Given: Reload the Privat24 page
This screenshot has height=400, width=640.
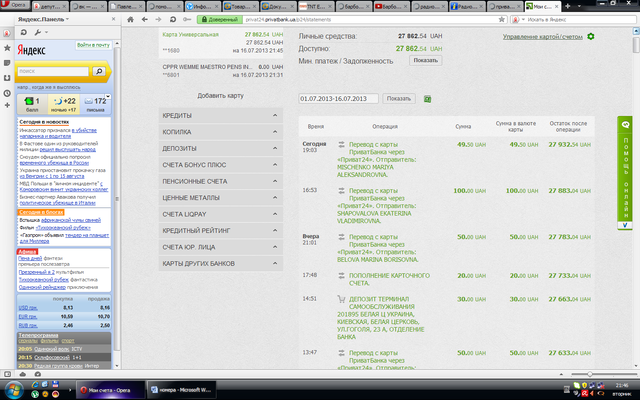Looking at the screenshot, I should click(173, 19).
